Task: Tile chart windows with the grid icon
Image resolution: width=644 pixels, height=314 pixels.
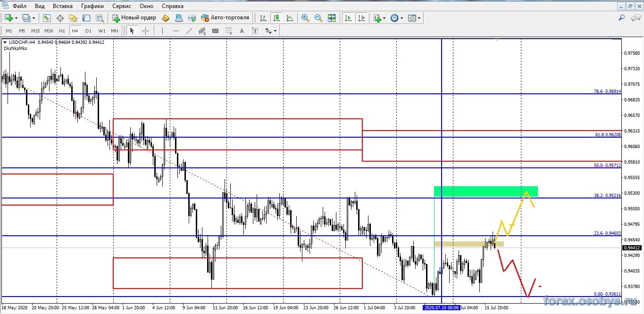Action: click(332, 18)
